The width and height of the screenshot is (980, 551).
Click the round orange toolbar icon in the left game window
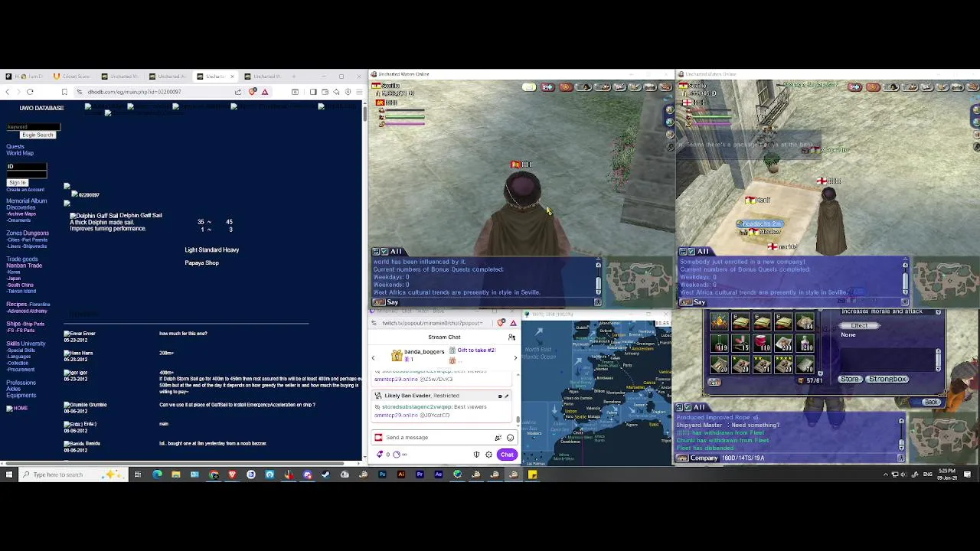pos(566,87)
